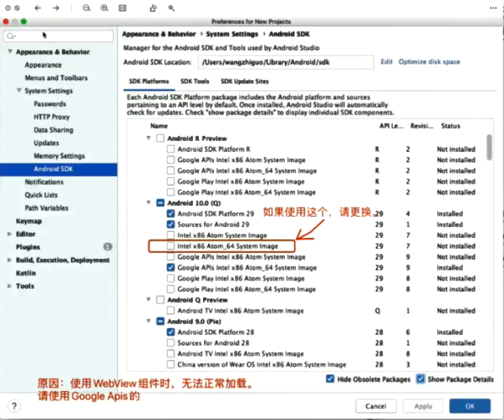Click the Edit link for SDK location

387,61
